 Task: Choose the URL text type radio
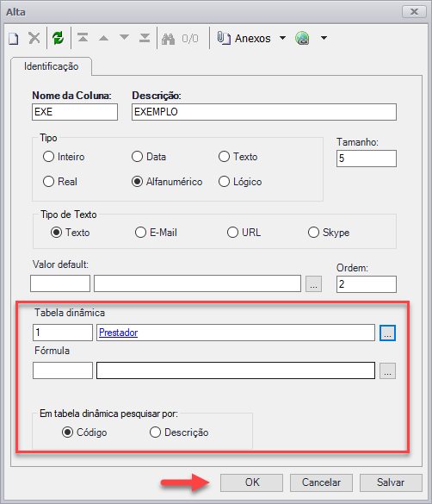click(x=232, y=232)
